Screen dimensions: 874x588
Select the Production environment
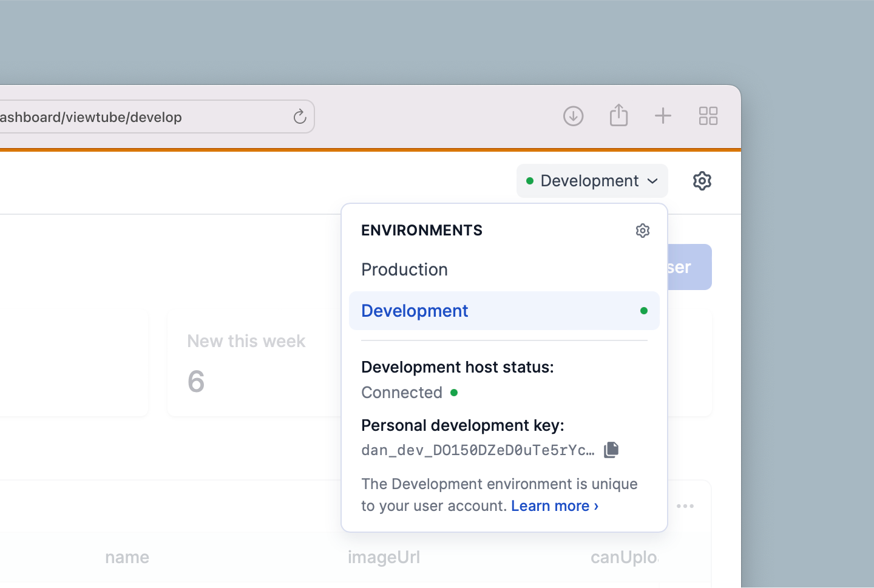tap(404, 269)
